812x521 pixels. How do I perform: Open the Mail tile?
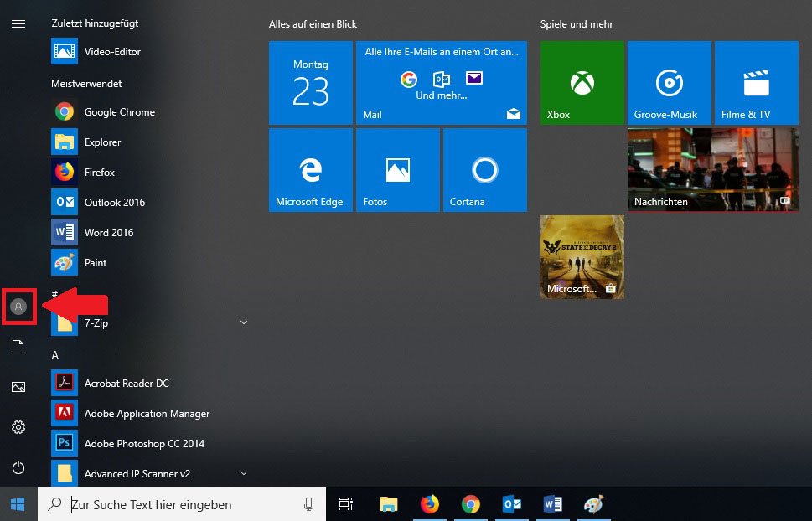(x=442, y=83)
